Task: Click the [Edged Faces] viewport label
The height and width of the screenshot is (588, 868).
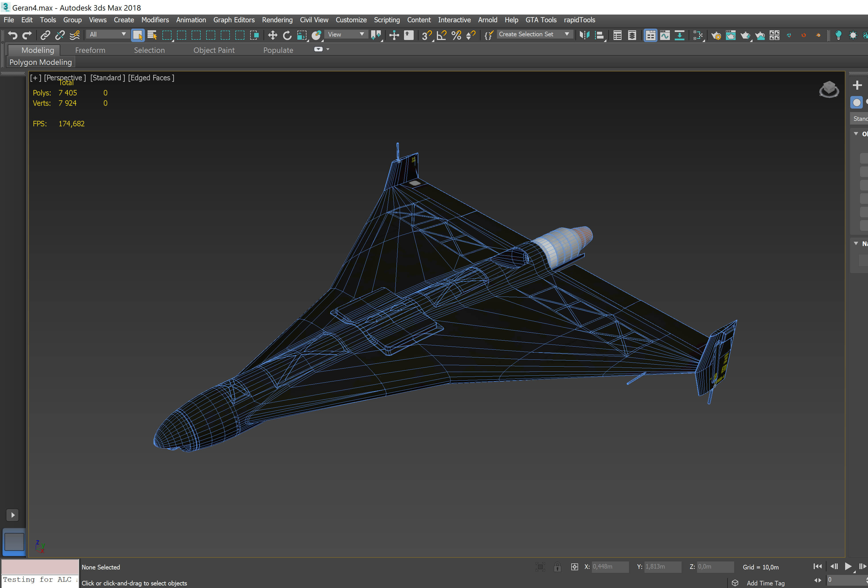Action: 151,78
